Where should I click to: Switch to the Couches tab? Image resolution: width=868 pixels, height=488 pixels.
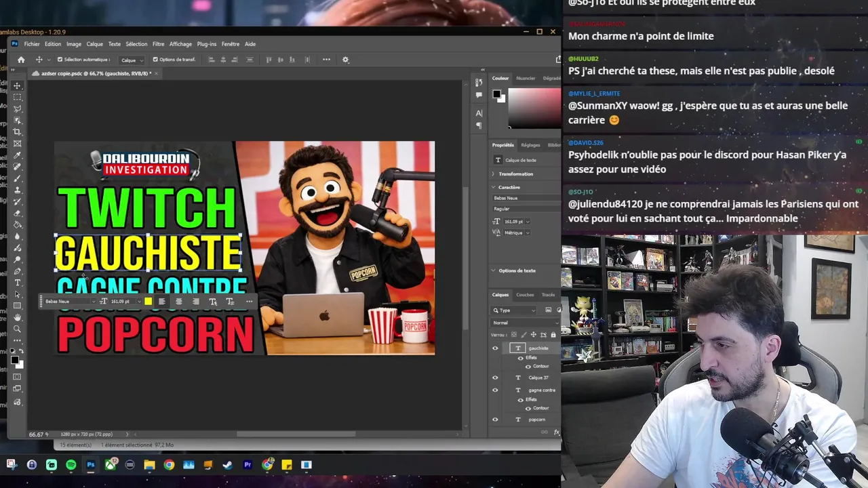(x=525, y=295)
